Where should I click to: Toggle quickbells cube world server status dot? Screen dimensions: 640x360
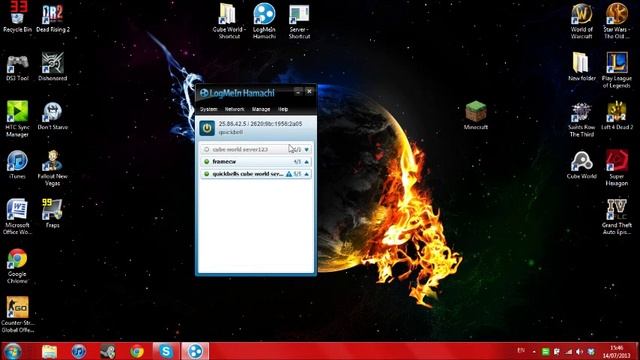pyautogui.click(x=207, y=174)
